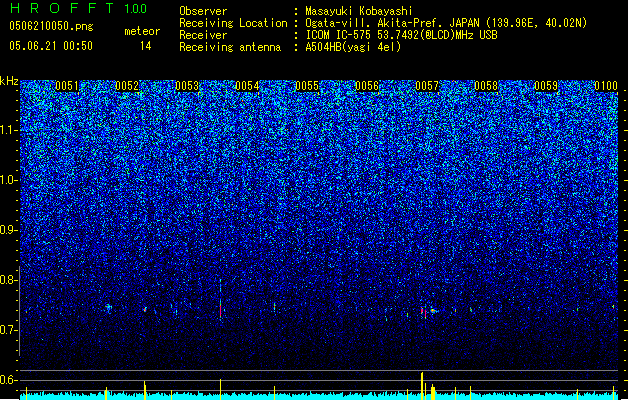The width and height of the screenshot is (629, 400).
Task: Click the 0053 time marker
Action: point(187,86)
